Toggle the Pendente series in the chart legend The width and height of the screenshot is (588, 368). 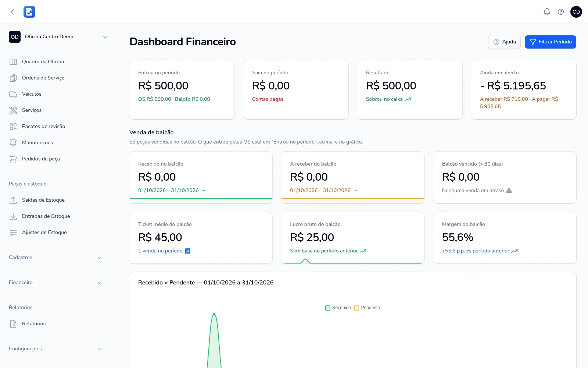point(367,308)
